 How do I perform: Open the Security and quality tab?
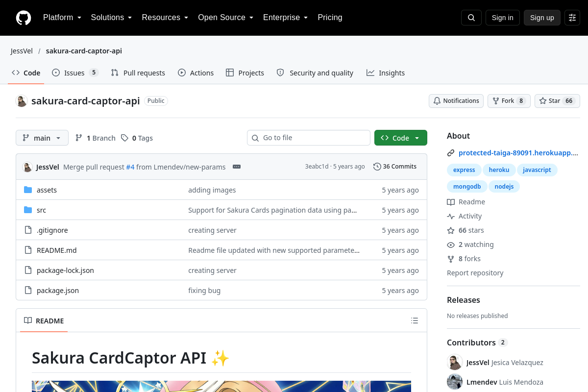point(315,73)
